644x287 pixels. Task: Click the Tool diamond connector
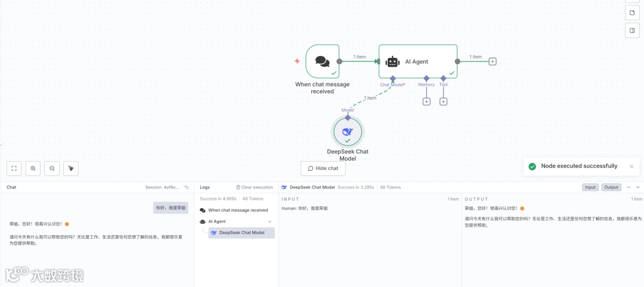pos(443,78)
